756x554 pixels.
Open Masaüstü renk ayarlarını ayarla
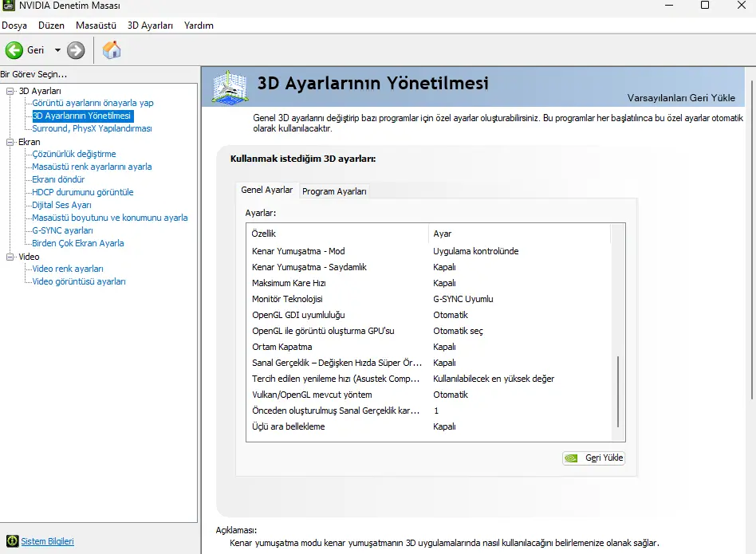(92, 167)
